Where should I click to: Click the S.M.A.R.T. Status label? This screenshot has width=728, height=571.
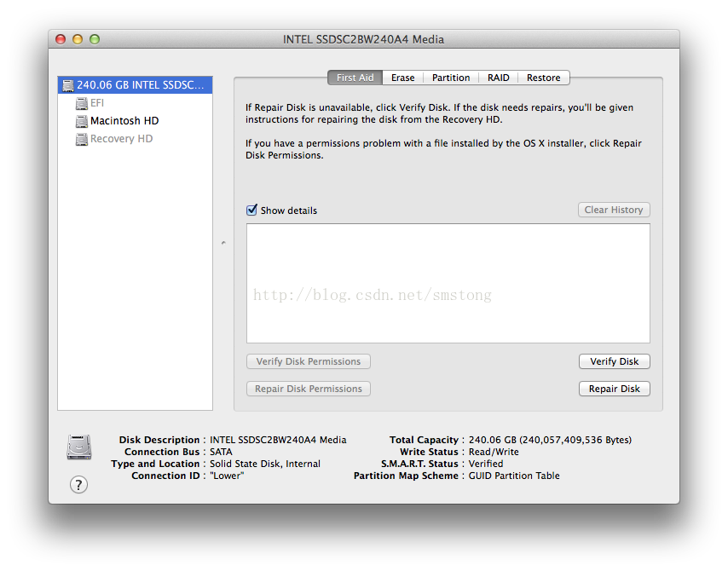point(419,464)
